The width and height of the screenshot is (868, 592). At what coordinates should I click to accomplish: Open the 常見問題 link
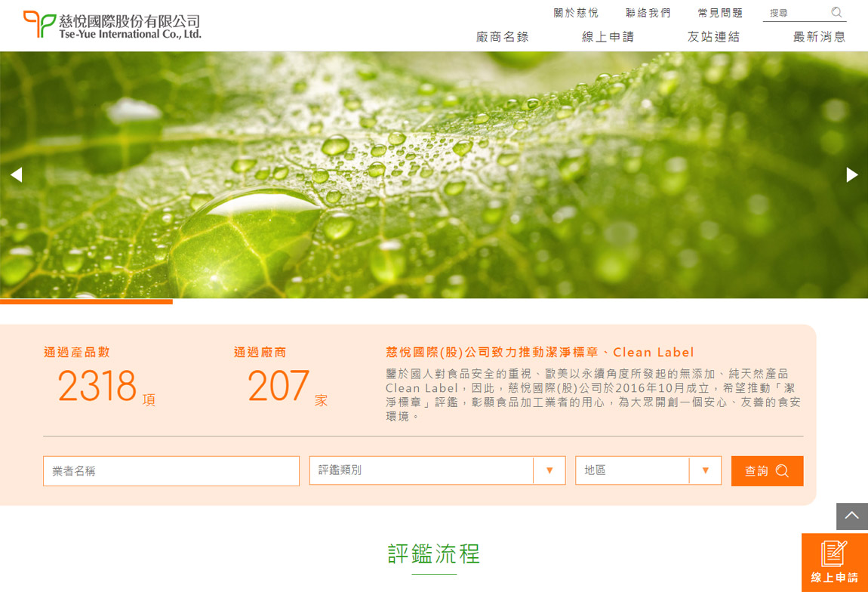[x=720, y=13]
